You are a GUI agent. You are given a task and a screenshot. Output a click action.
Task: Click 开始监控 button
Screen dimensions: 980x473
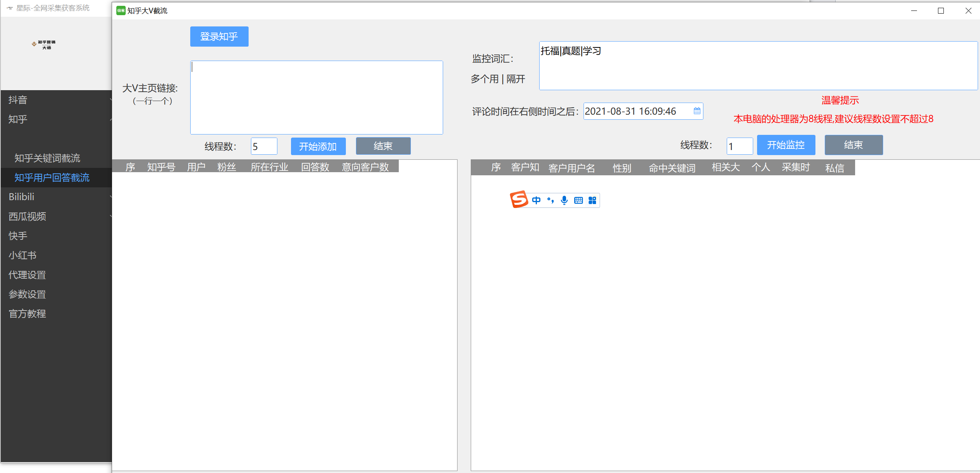(x=786, y=145)
